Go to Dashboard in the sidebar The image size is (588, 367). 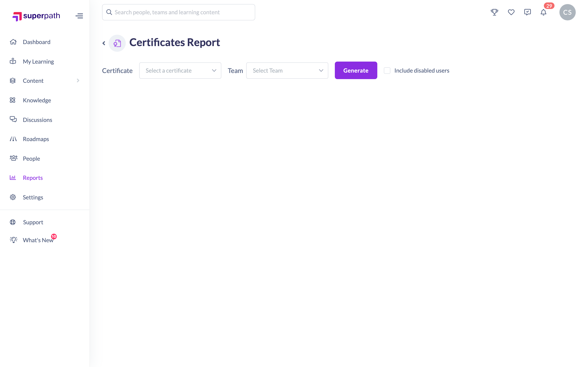coord(37,42)
